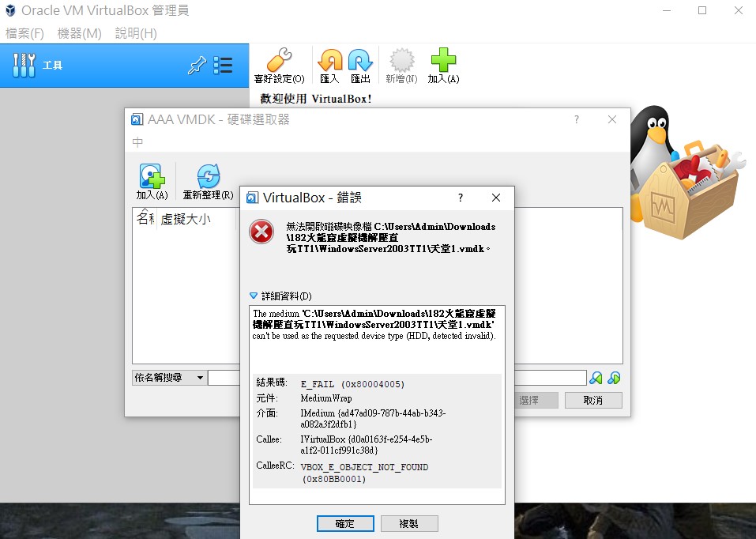This screenshot has height=539, width=756.
Task: Click the 匯出 export icon
Action: (x=360, y=65)
